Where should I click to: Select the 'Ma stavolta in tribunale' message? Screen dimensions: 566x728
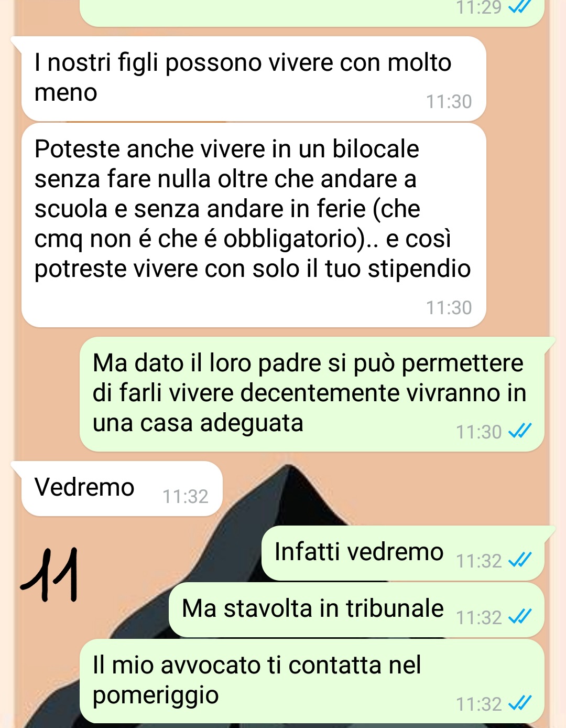pyautogui.click(x=356, y=610)
